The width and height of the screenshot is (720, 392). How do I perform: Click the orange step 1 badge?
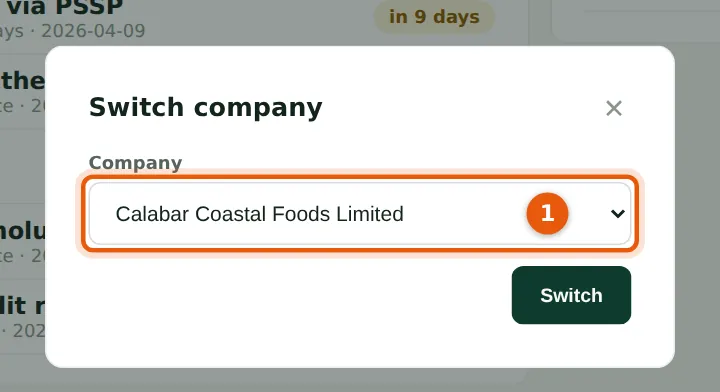click(x=547, y=213)
